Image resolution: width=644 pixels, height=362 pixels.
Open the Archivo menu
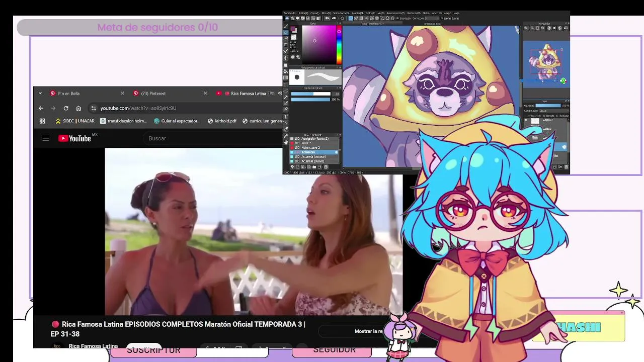click(x=289, y=13)
